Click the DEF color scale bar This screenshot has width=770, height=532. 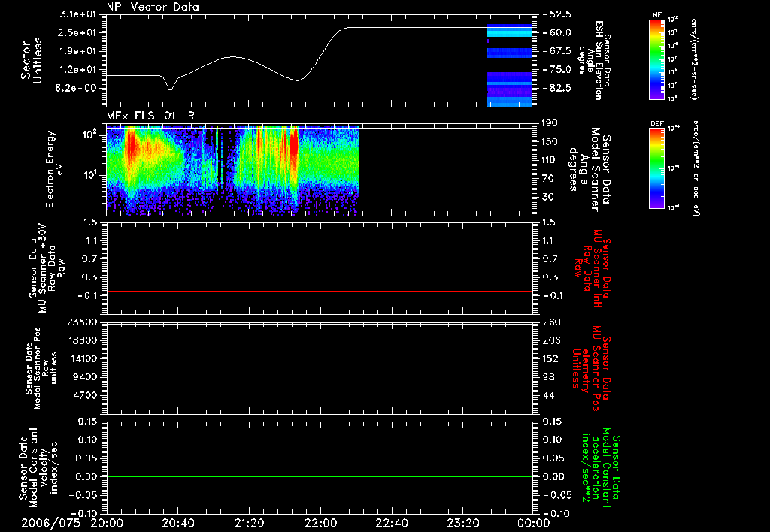click(x=656, y=168)
